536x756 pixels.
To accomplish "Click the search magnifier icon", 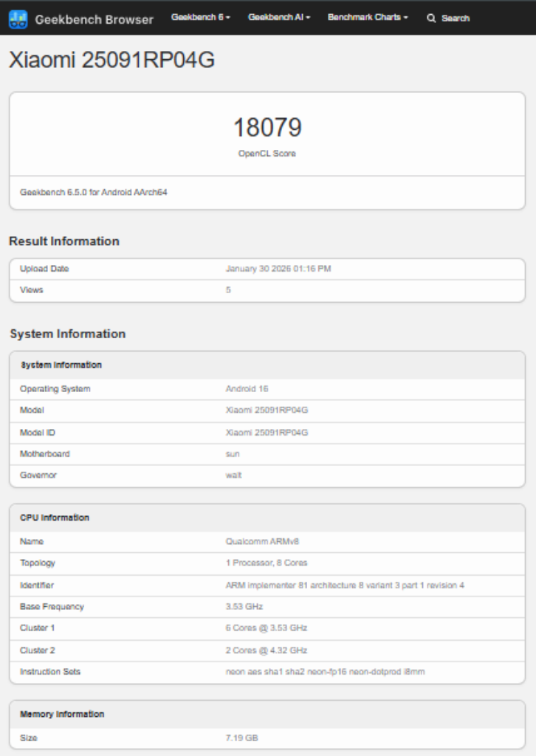I will pos(431,18).
